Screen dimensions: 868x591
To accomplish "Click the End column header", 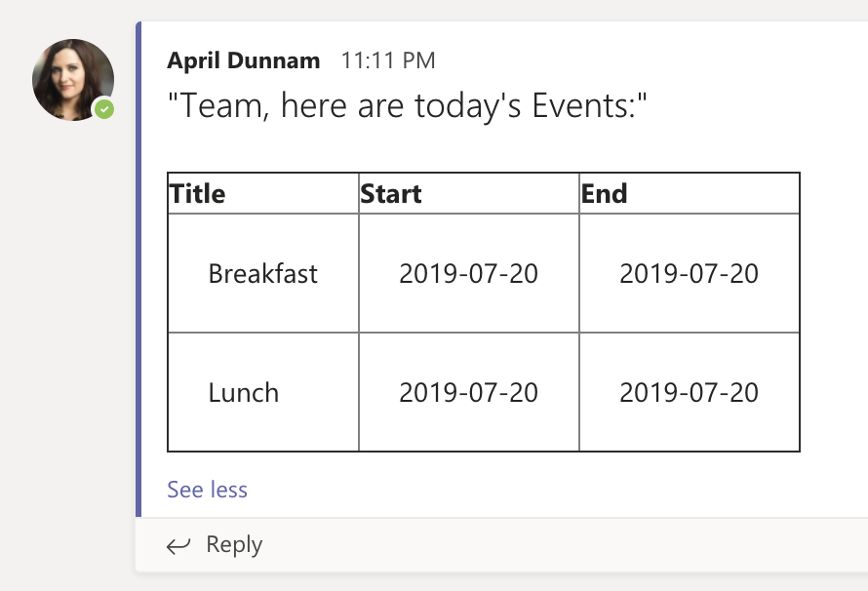I will pyautogui.click(x=604, y=194).
